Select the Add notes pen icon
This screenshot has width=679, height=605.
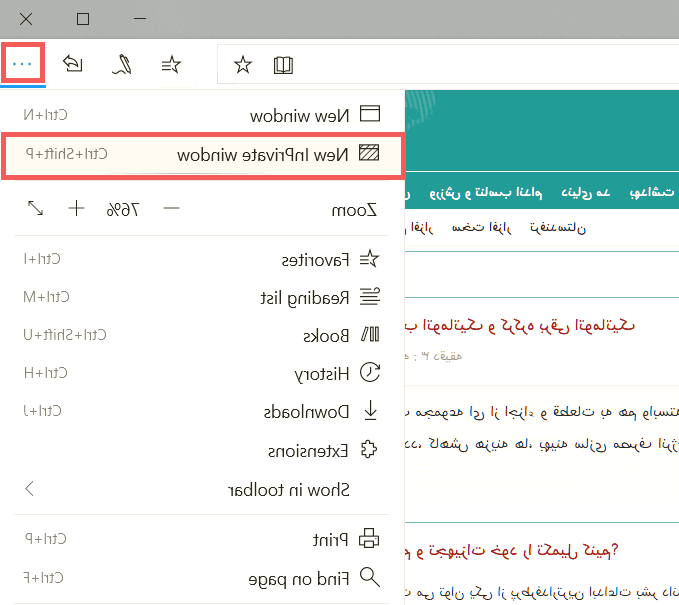click(121, 65)
